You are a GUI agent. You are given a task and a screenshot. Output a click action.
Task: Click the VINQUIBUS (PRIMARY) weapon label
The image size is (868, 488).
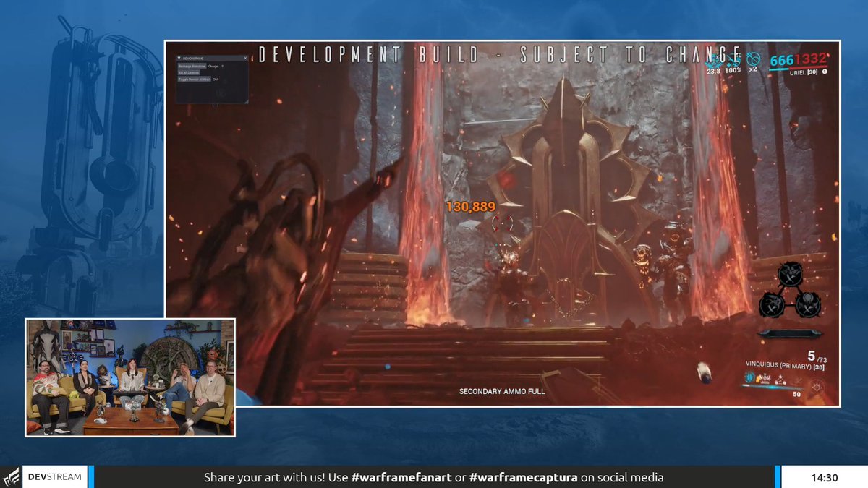[785, 365]
